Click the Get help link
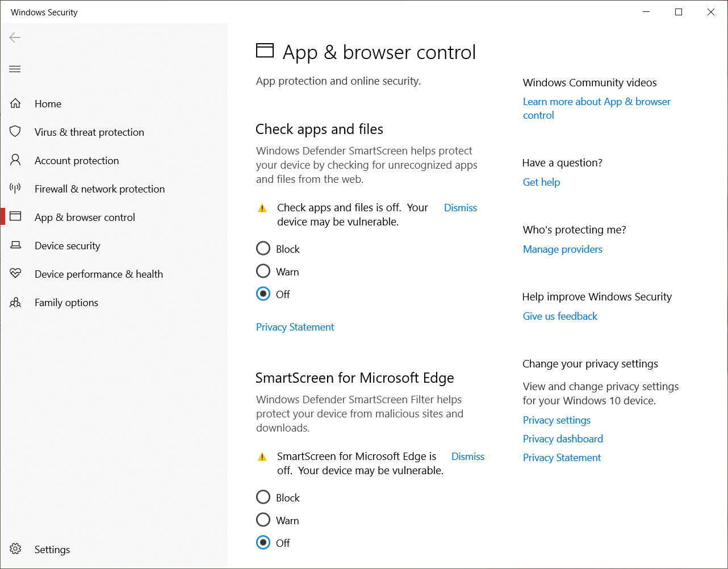 [541, 182]
